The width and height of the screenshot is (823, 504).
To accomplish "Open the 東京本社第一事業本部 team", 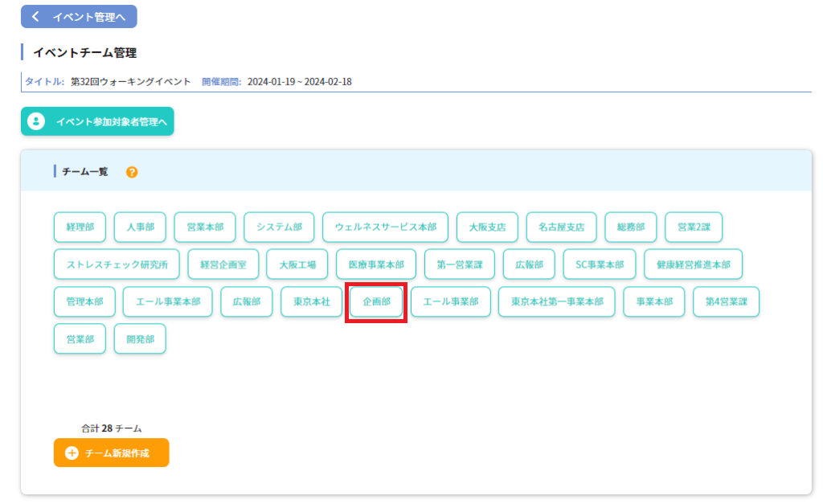I will click(x=556, y=301).
